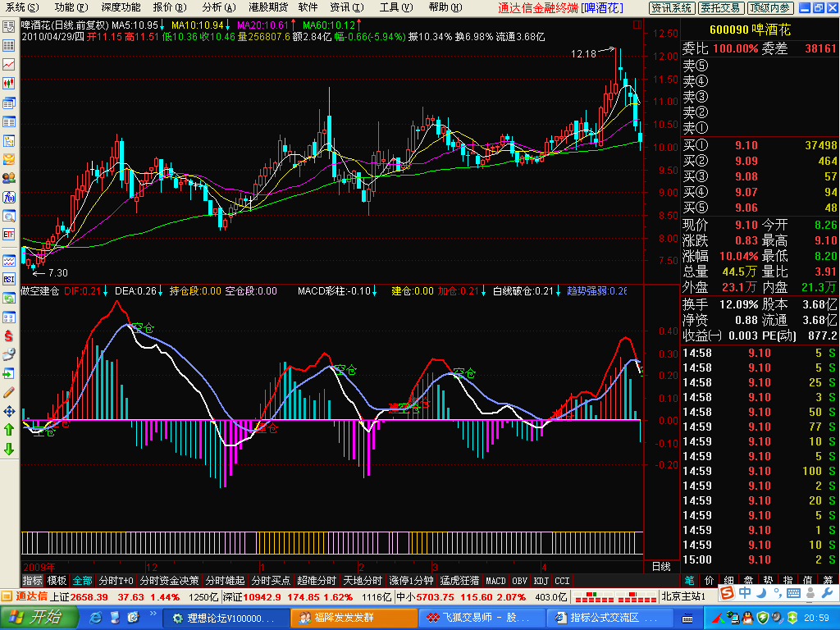840x630 pixels.
Task: Click the green down arrow icon
Action: click(x=8, y=449)
